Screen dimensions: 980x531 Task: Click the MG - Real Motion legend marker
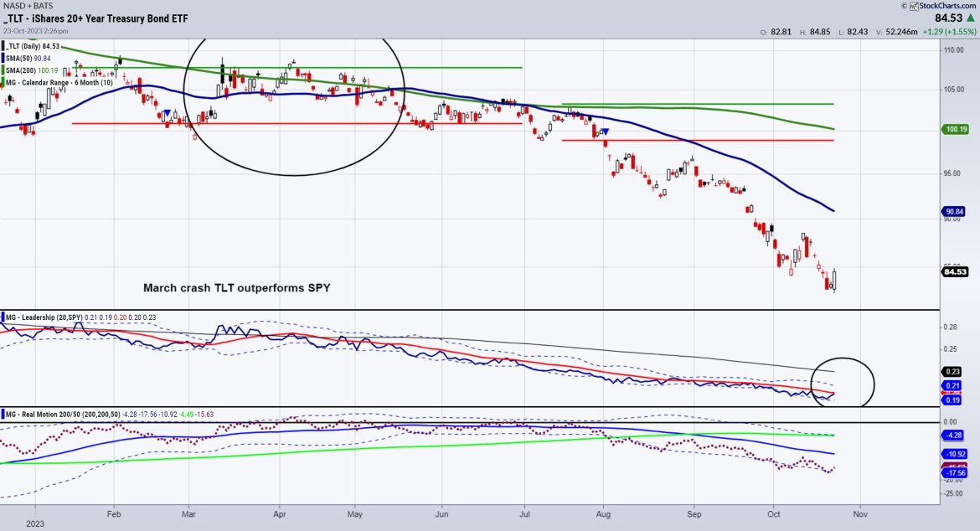pyautogui.click(x=3, y=414)
